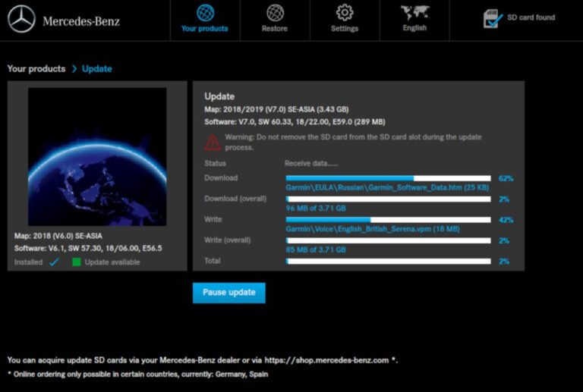The image size is (583, 392).
Task: Click the Total progress bar
Action: pos(388,261)
